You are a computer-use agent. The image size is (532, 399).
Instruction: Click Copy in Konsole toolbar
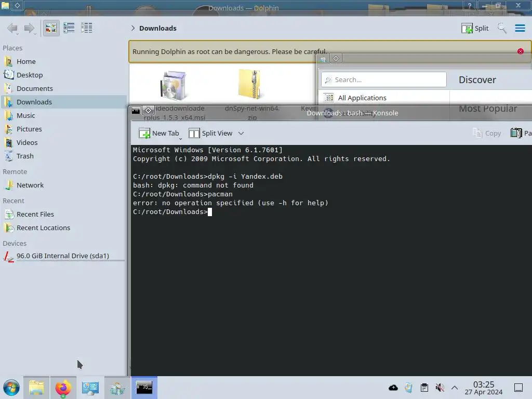pos(487,134)
